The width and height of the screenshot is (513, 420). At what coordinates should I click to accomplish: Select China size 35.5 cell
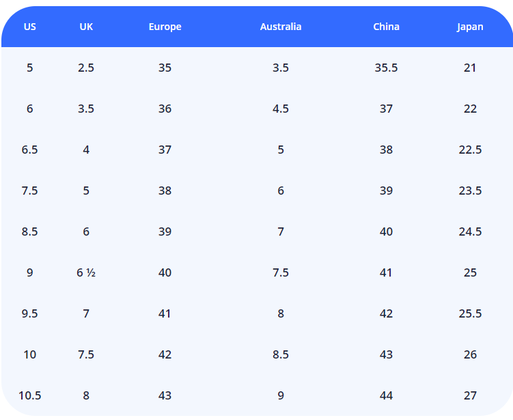click(386, 68)
